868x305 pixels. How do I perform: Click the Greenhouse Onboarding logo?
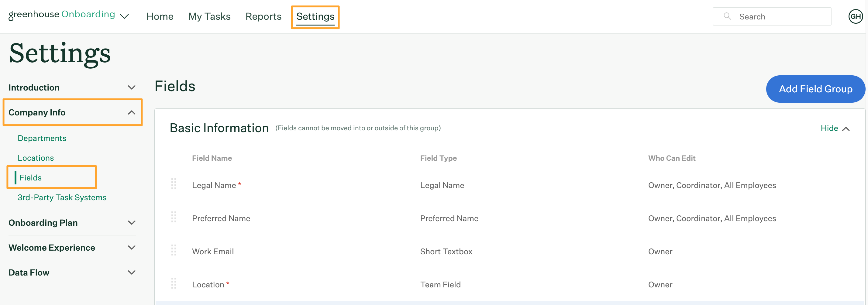tap(62, 15)
